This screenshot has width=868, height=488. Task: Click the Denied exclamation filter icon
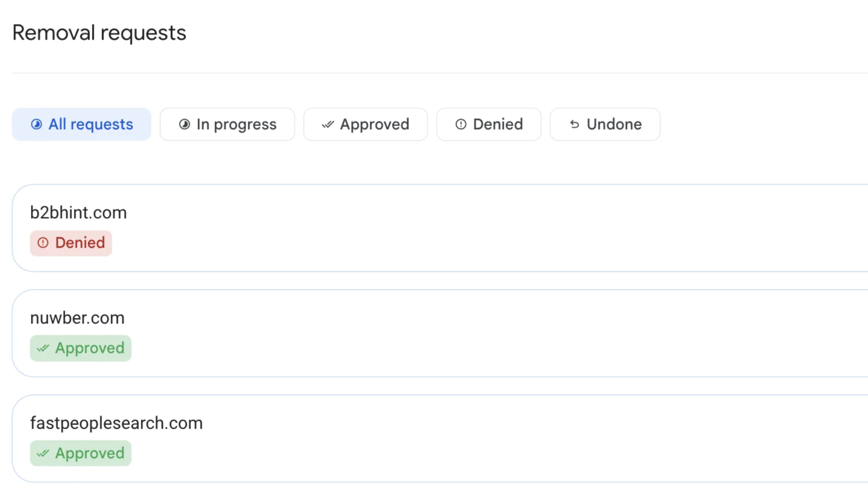coord(461,124)
